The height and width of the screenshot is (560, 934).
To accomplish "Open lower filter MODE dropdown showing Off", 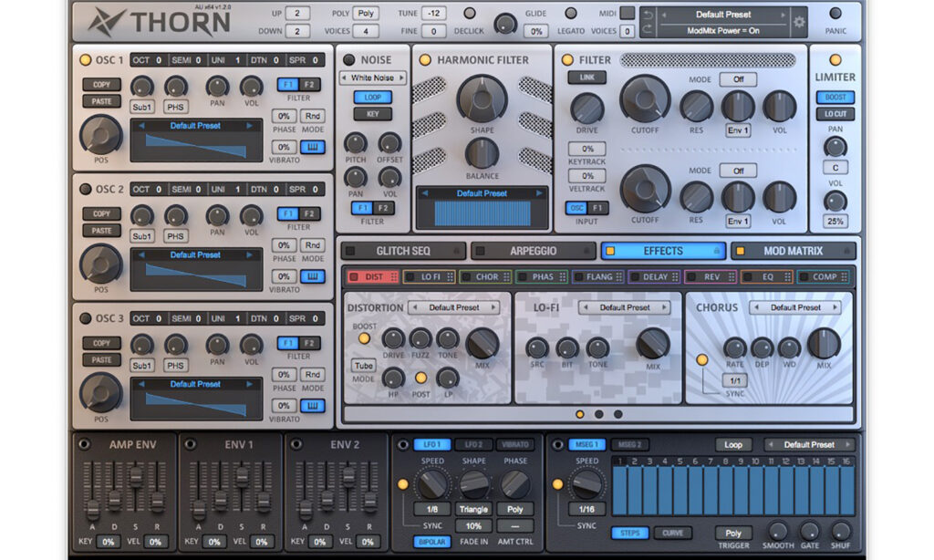I will [x=738, y=171].
